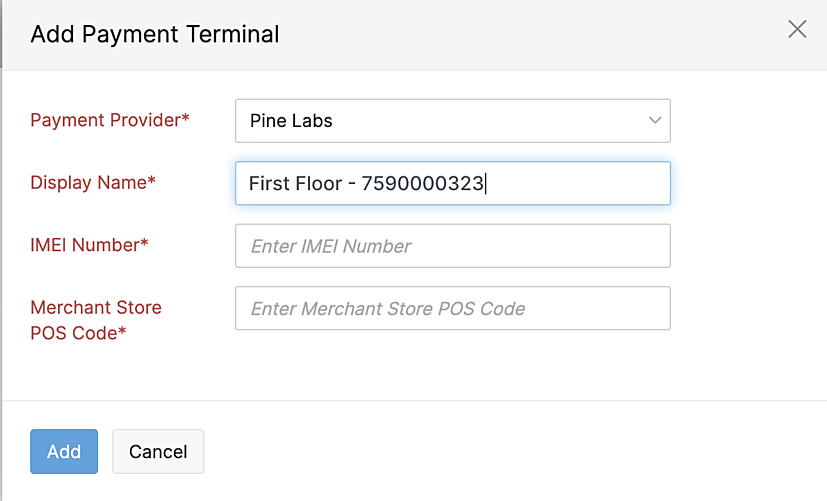Focus the Display Name text field
Screen dimensions: 827x501
coord(452,184)
